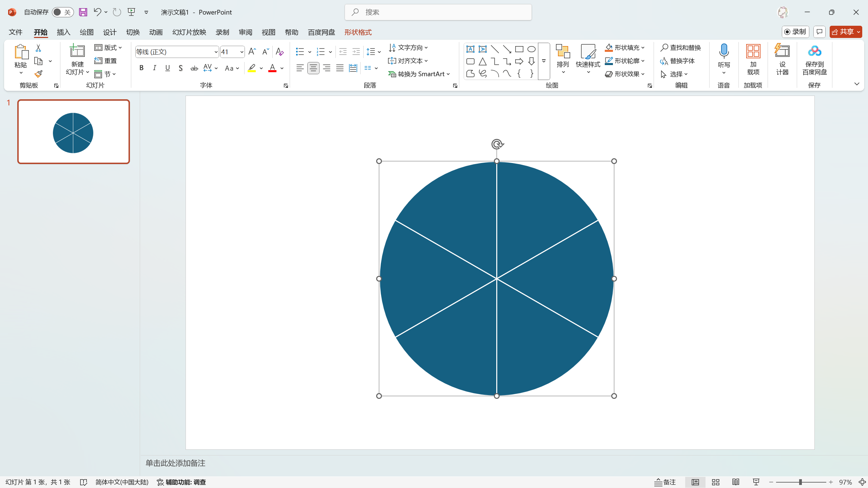Click the Redo icon
Image resolution: width=868 pixels, height=488 pixels.
click(x=117, y=12)
